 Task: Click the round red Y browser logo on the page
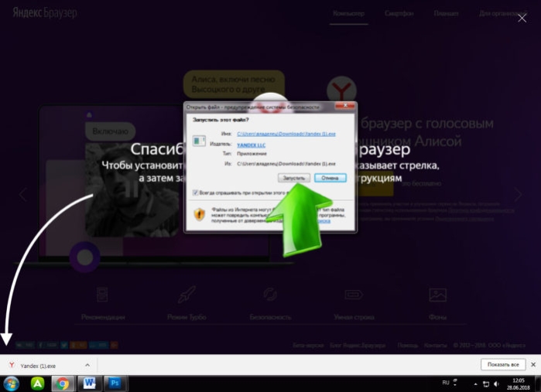pos(341,90)
